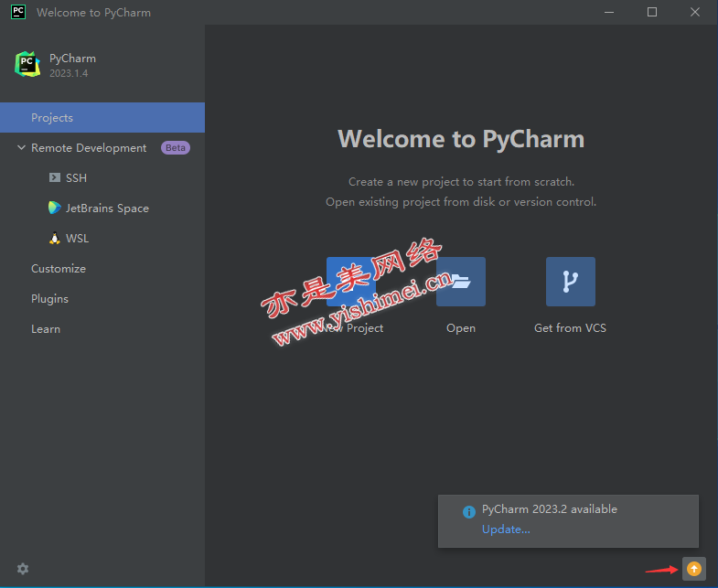
Task: Minimize the Welcome to PyCharm window
Action: tap(609, 13)
